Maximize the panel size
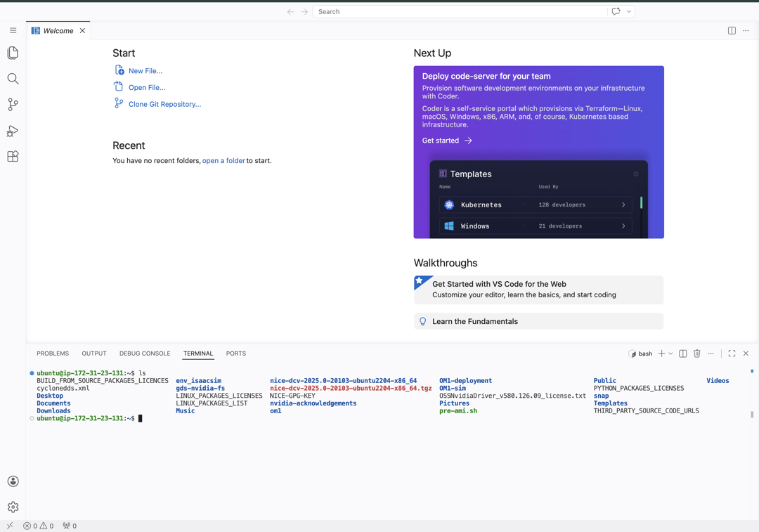 tap(732, 353)
